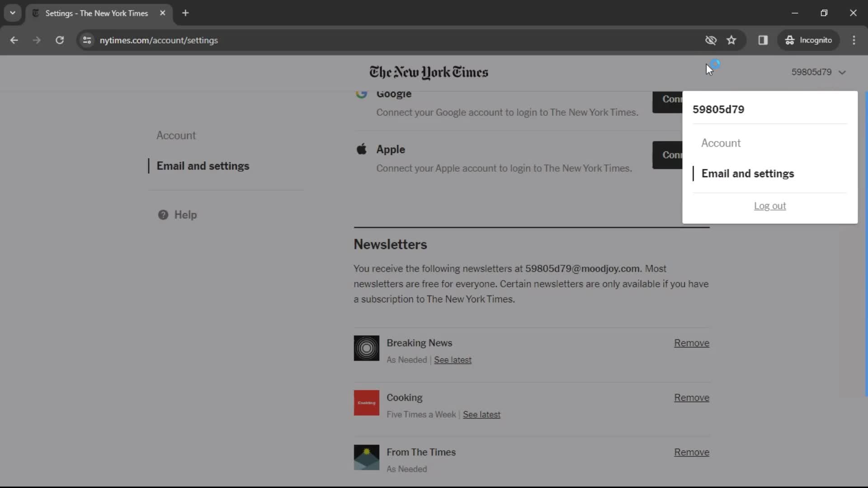Select Account in the user dropdown menu
The width and height of the screenshot is (868, 488).
(x=721, y=143)
